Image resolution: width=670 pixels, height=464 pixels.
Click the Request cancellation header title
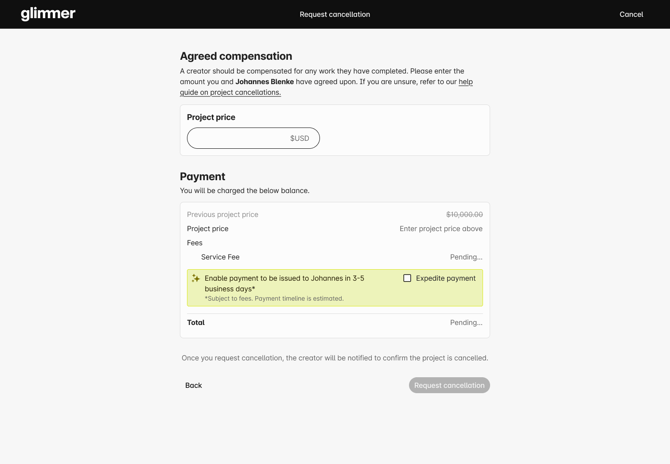click(x=335, y=14)
